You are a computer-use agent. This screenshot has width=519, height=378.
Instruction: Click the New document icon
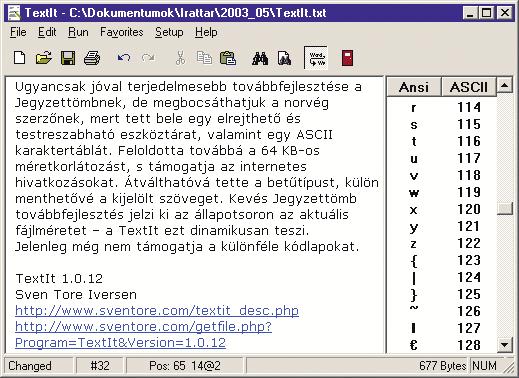click(19, 58)
